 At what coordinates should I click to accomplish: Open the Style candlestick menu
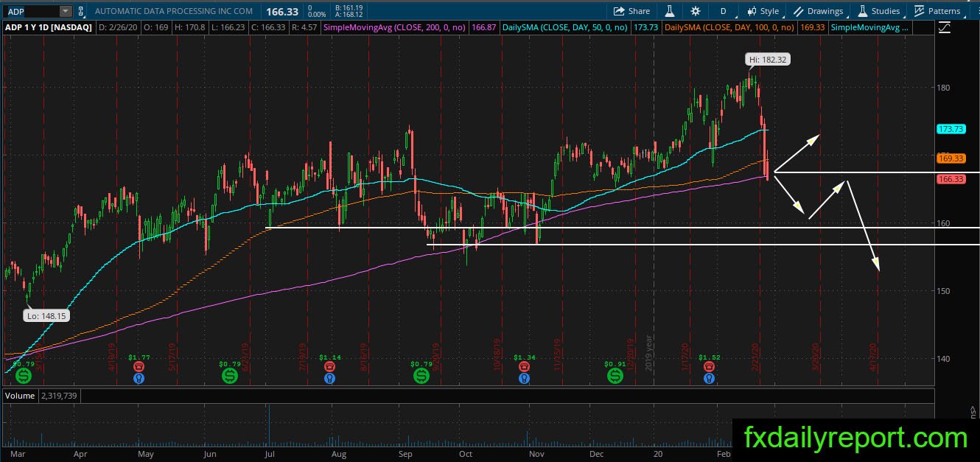(x=763, y=11)
